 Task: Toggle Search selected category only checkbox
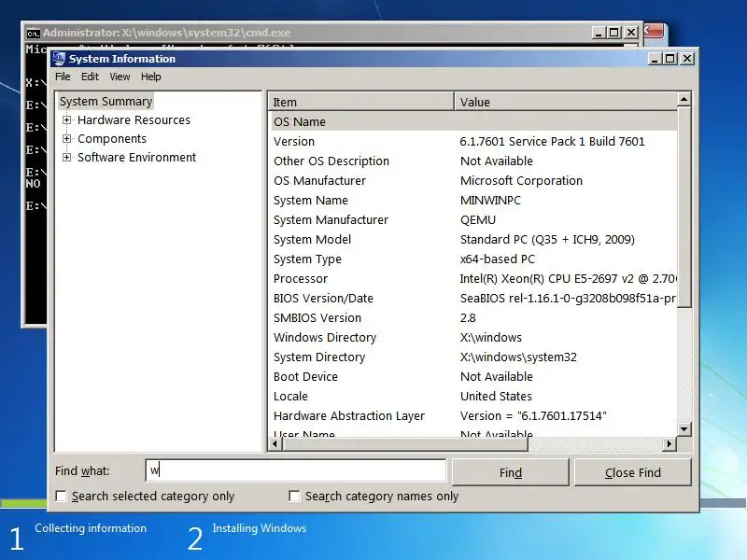(x=61, y=497)
